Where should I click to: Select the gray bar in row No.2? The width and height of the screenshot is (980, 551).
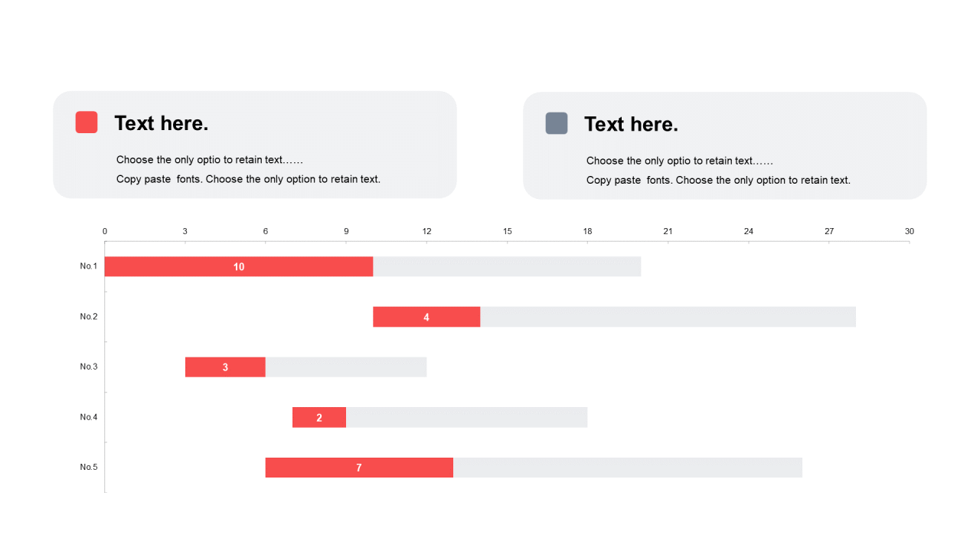pyautogui.click(x=668, y=317)
